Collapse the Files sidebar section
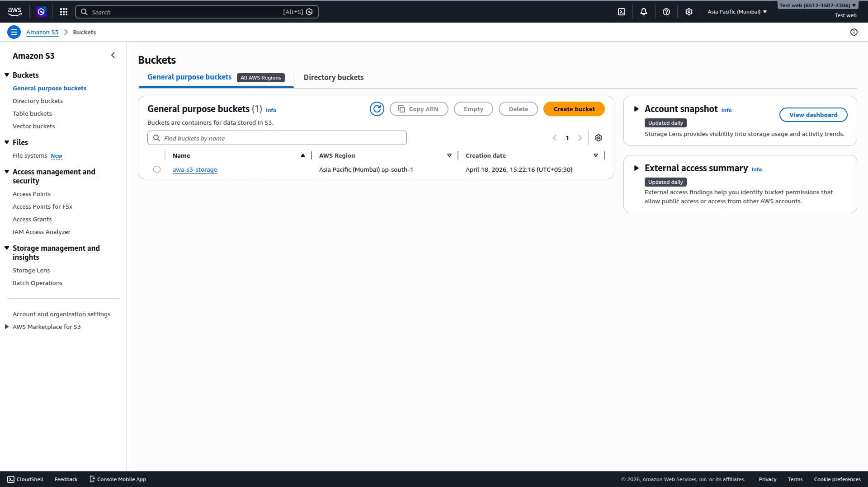Screen dimensions: 868x487 [x=7, y=142]
